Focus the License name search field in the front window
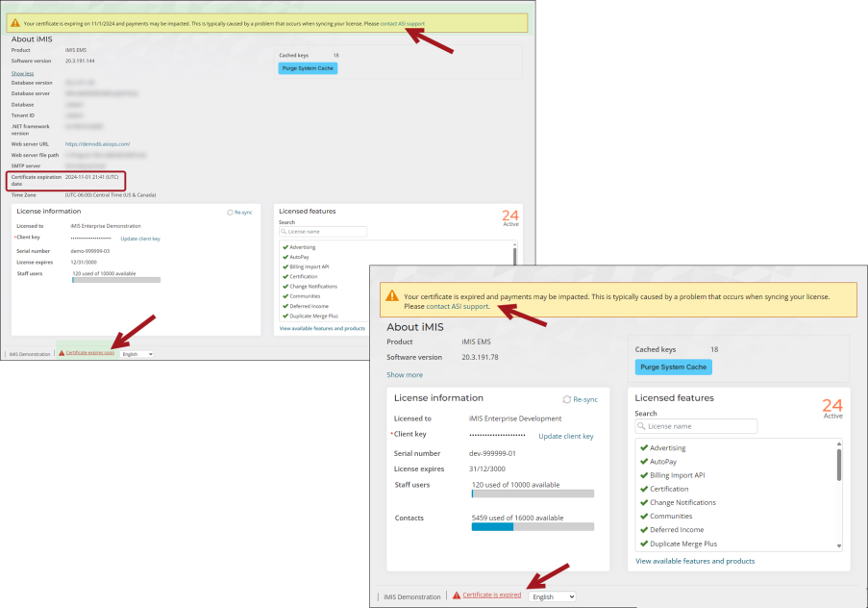Viewport: 868px width, 608px height. pos(696,426)
